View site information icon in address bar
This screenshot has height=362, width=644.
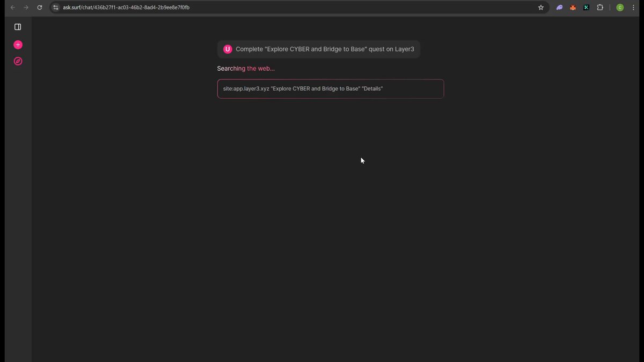point(55,8)
